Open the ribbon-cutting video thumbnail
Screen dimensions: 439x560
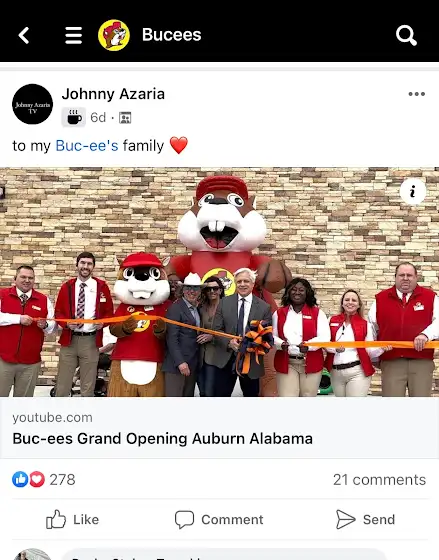click(x=219, y=282)
